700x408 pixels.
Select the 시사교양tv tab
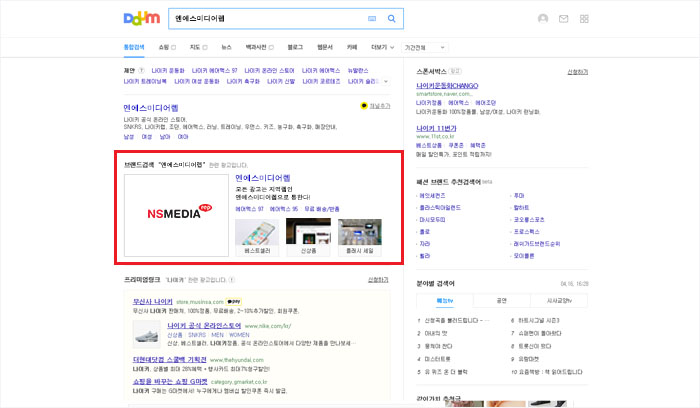[559, 301]
